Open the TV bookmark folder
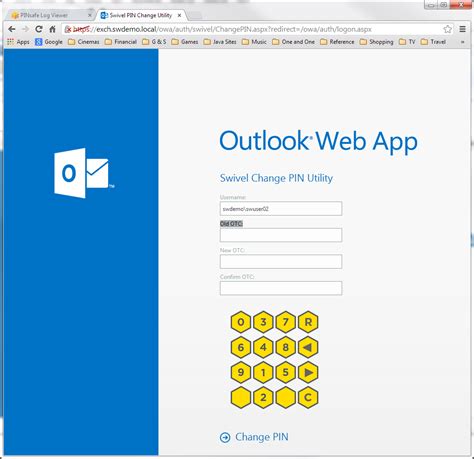 tap(407, 42)
